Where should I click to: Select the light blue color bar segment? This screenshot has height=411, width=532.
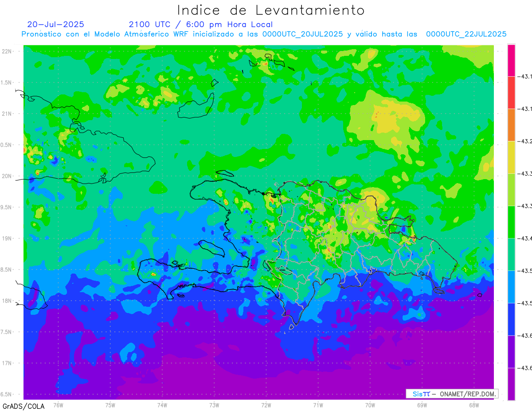[511, 287]
